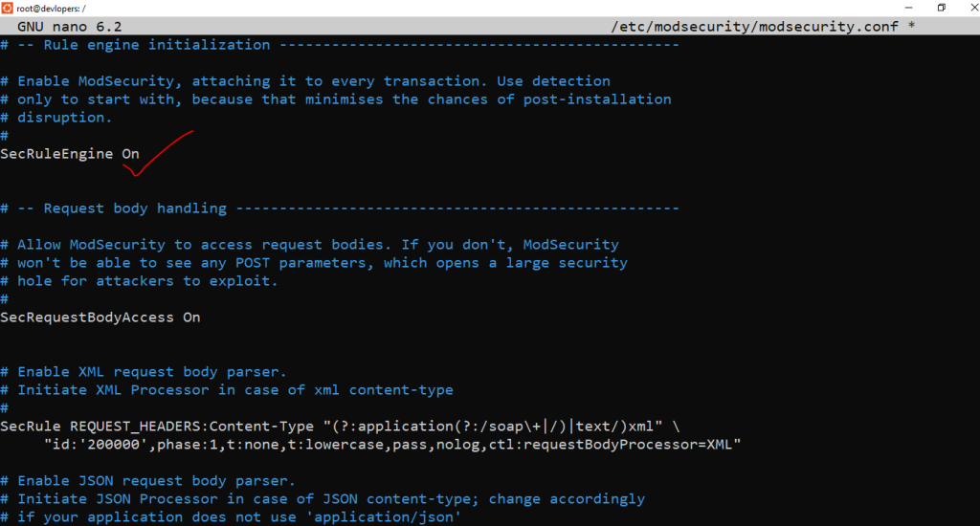The width and height of the screenshot is (980, 526).
Task: Click the /etc/modsecurity/modsecurity.conf filename in header
Action: tap(755, 26)
